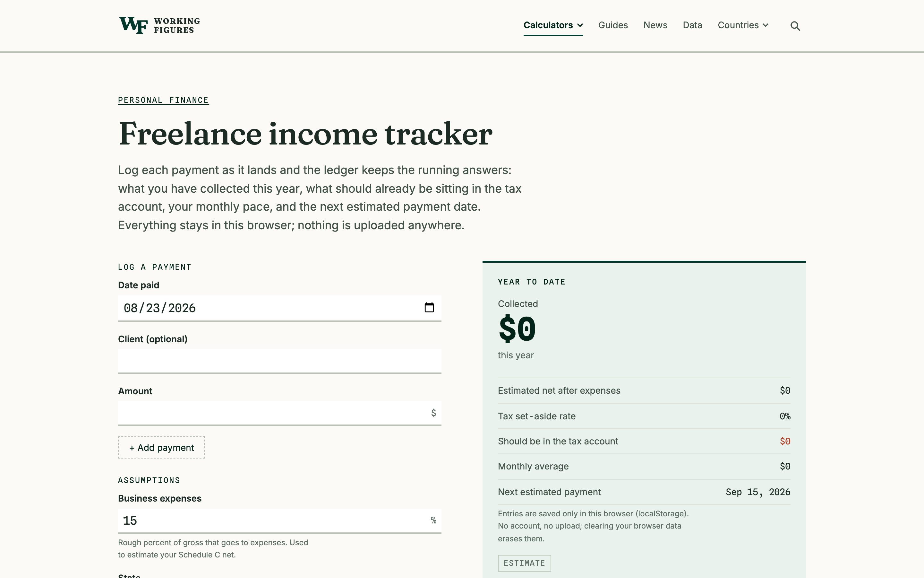This screenshot has width=924, height=578.
Task: Open the Data nav item
Action: tap(692, 25)
